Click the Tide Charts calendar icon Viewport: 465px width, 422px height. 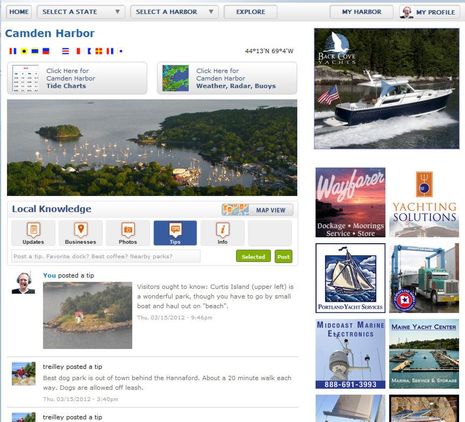coord(25,78)
